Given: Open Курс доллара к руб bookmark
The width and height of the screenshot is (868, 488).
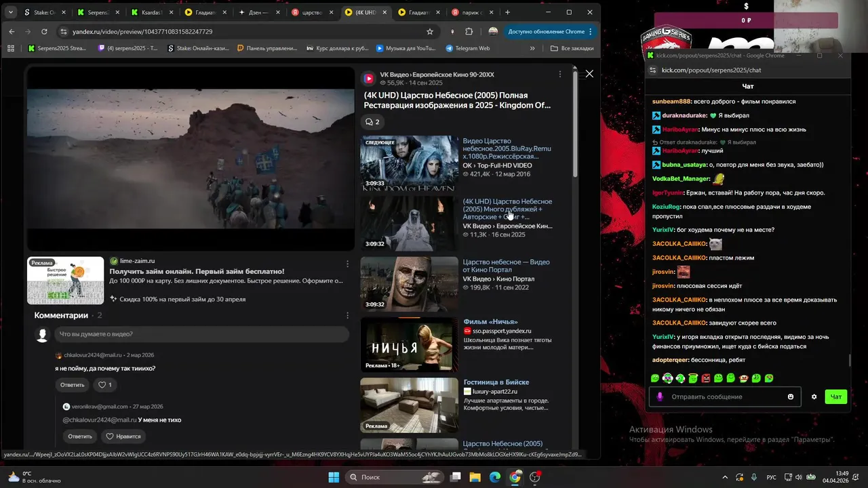Looking at the screenshot, I should point(338,48).
